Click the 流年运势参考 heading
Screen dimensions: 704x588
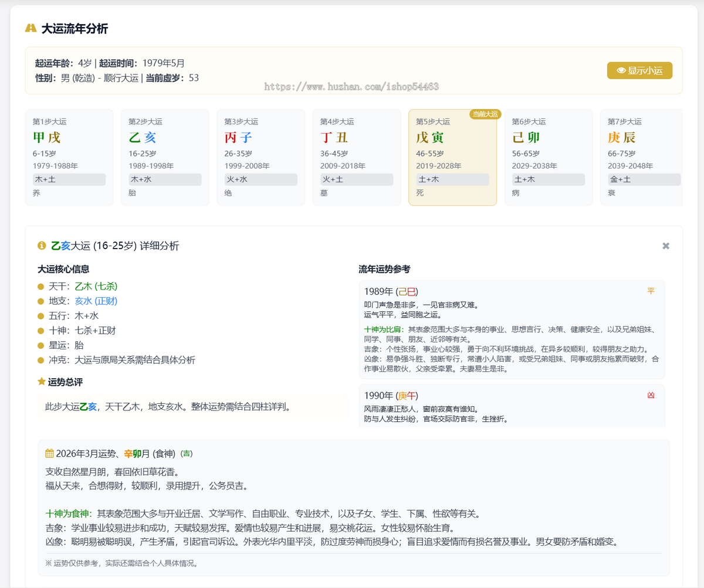(x=384, y=269)
